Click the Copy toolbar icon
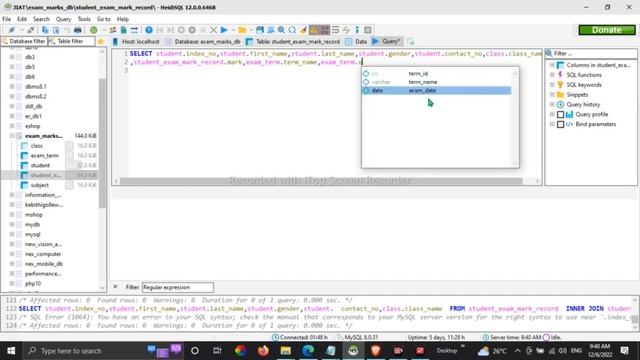The image size is (640, 360). 45,30
